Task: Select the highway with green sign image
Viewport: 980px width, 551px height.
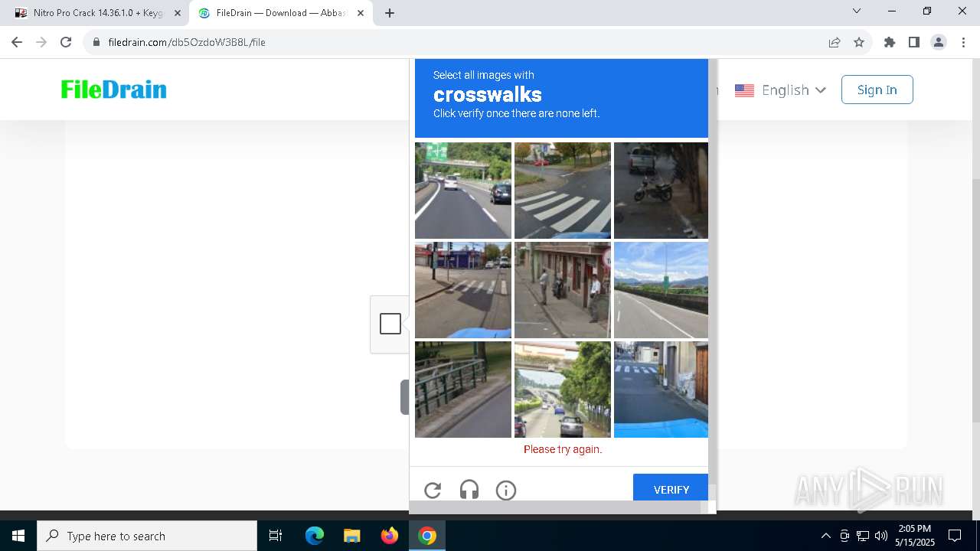Action: click(463, 191)
